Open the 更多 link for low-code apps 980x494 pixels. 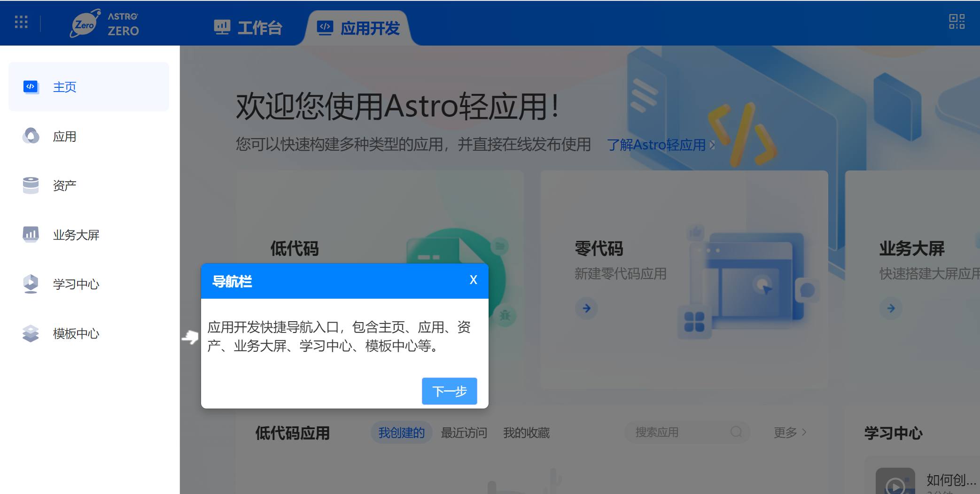pos(790,432)
